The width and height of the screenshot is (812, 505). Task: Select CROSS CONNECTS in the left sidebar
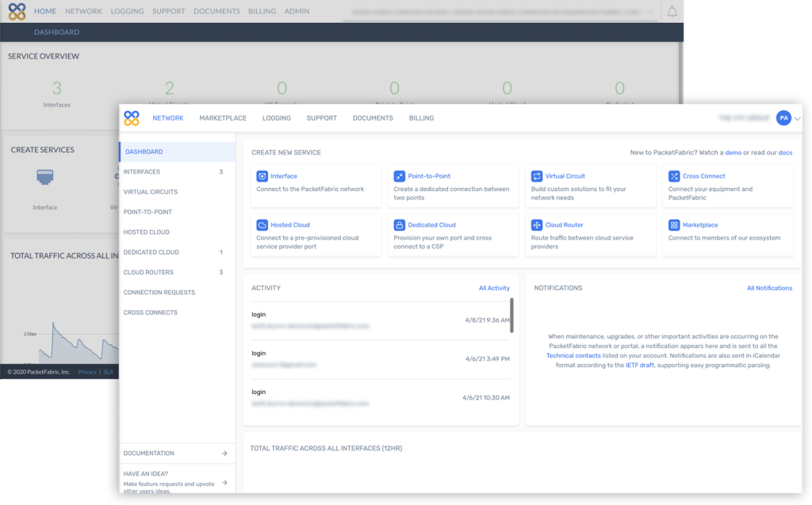(177, 312)
